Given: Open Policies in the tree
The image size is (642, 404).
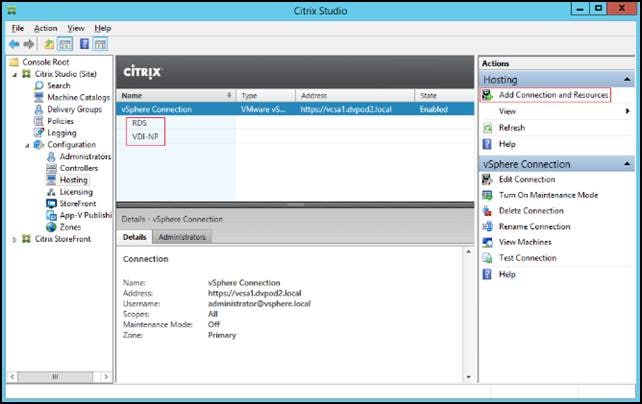Looking at the screenshot, I should (61, 121).
